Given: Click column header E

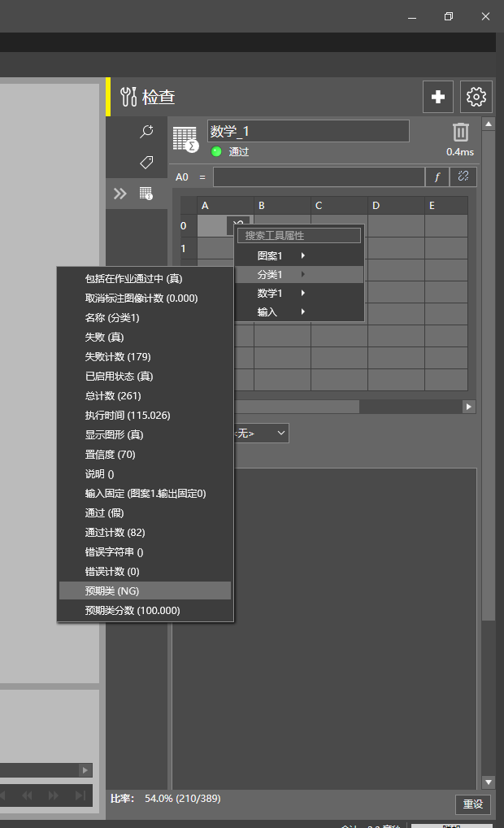Looking at the screenshot, I should point(446,206).
